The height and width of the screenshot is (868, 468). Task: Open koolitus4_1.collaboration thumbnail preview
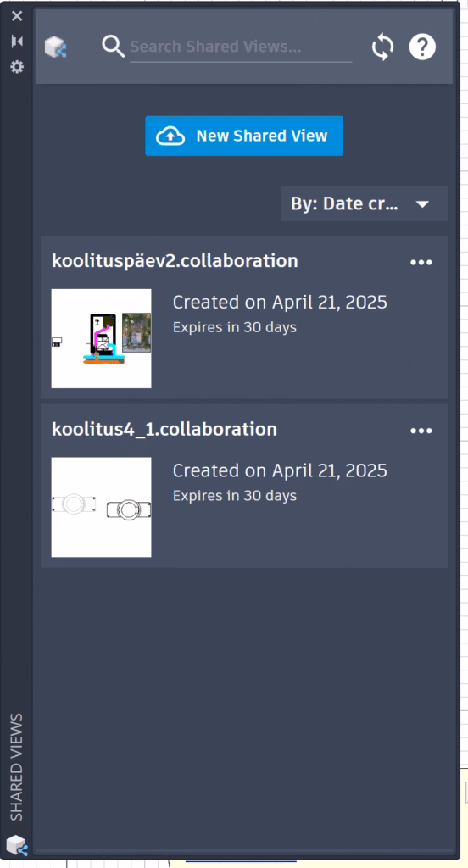click(x=102, y=507)
